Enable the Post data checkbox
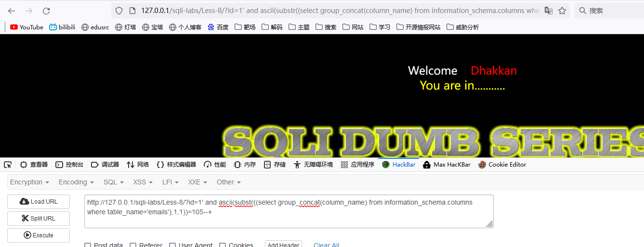644x247 pixels. coord(88,246)
